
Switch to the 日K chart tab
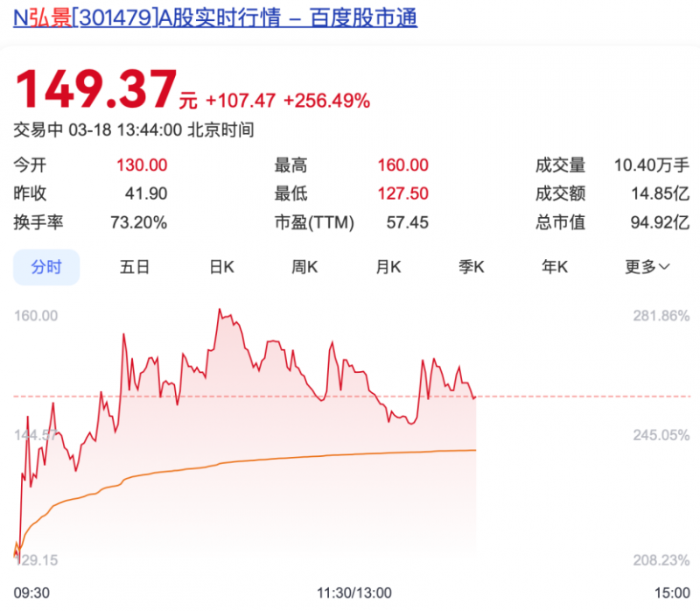(221, 267)
